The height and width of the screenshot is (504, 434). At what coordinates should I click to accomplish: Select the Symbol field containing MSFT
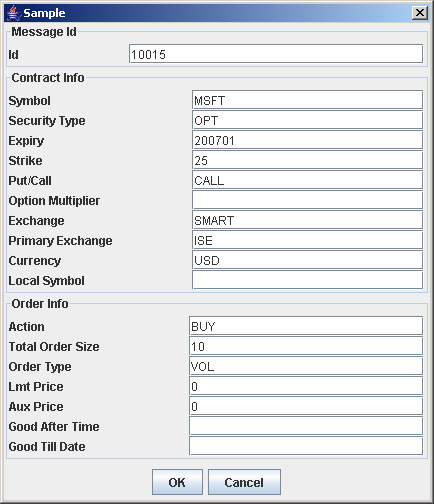point(307,100)
